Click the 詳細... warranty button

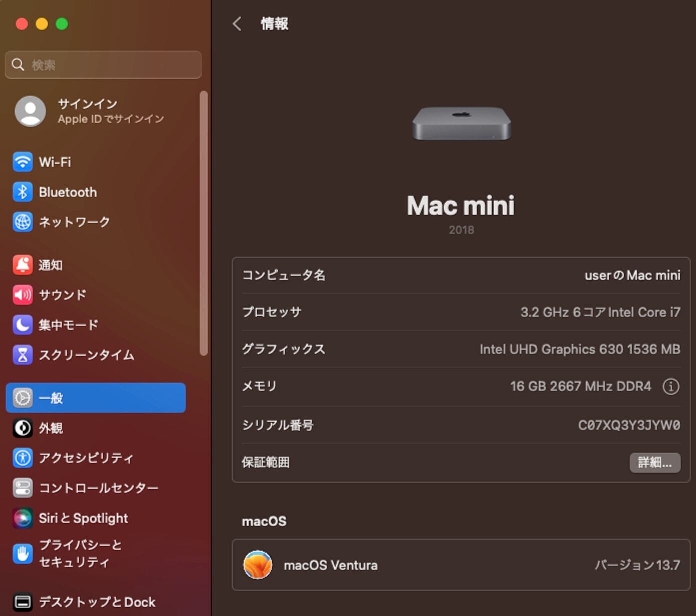tap(655, 462)
